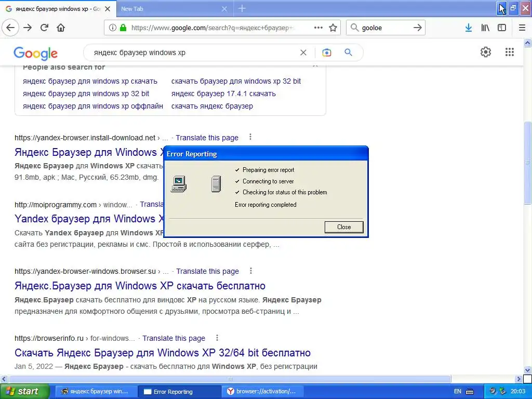The image size is (532, 399).
Task: Clear the Google search query
Action: coord(303,52)
